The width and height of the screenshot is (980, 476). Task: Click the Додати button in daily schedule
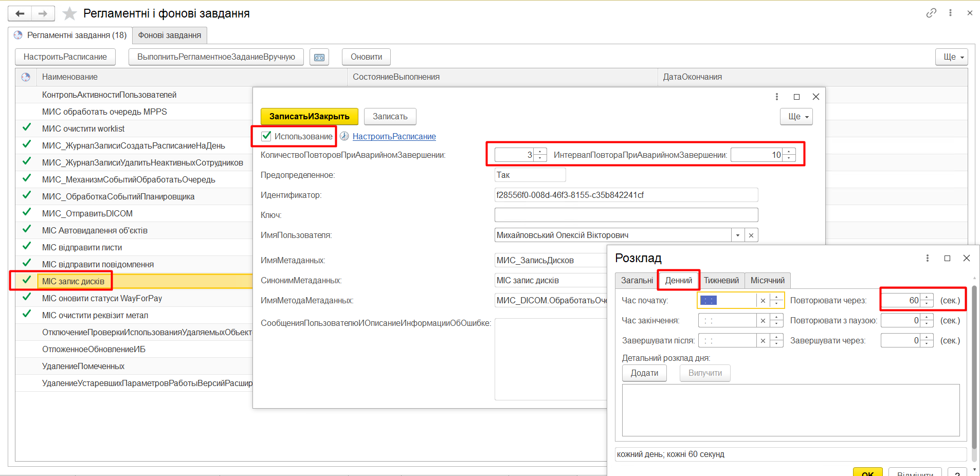point(644,373)
